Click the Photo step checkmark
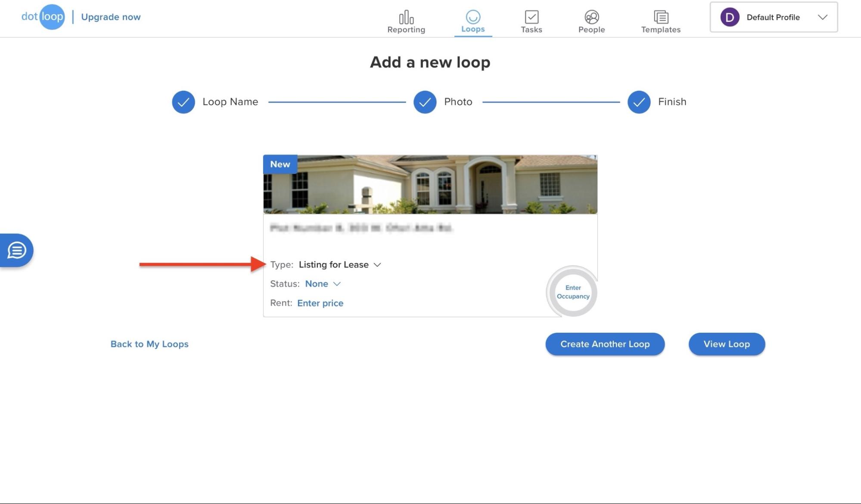Screen dimensions: 861x504 (424, 102)
